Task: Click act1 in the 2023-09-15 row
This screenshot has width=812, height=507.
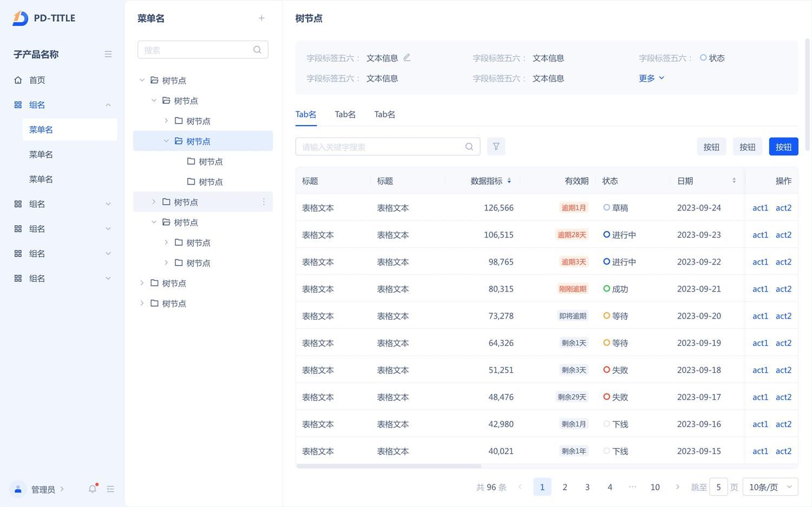Action: (x=760, y=451)
